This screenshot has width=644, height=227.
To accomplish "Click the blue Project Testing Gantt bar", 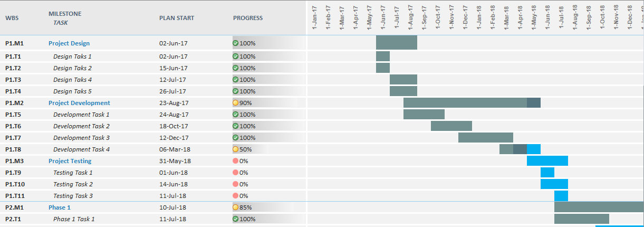I will (547, 161).
